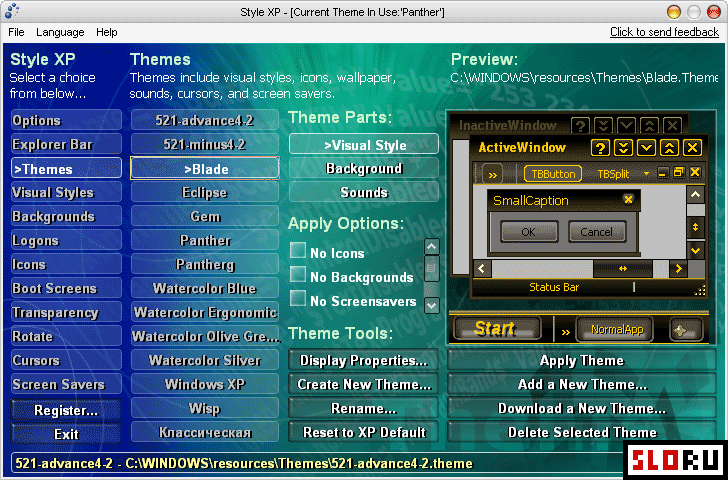Choose the Visual Style theme part
Image resolution: width=728 pixels, height=480 pixels.
364,144
